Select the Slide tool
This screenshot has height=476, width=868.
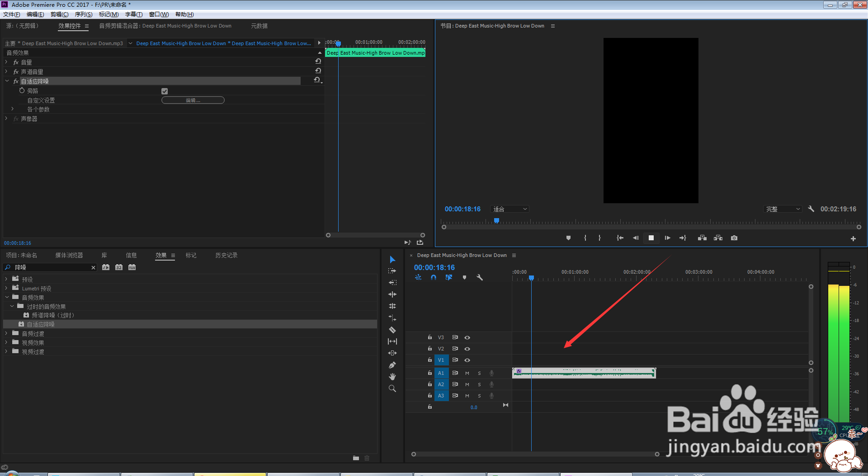[392, 353]
